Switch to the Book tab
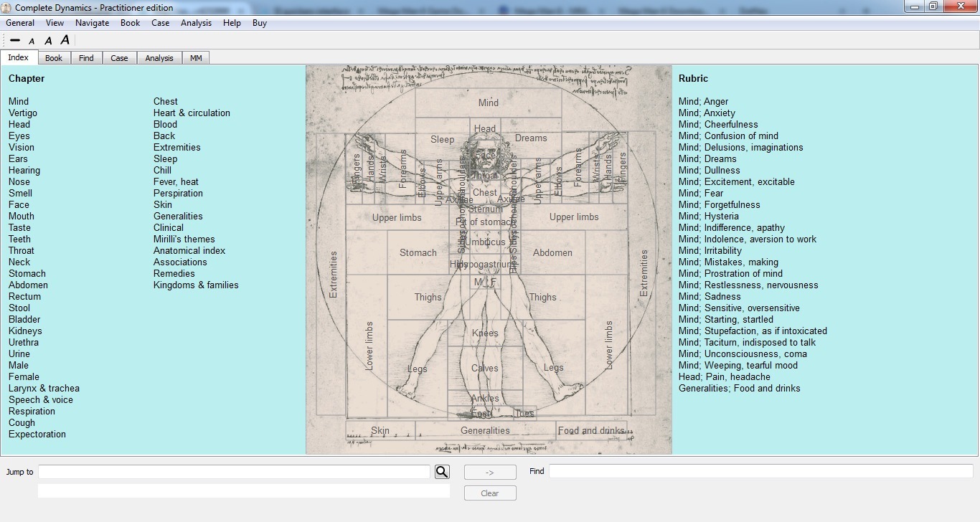This screenshot has height=522, width=980. click(x=54, y=58)
